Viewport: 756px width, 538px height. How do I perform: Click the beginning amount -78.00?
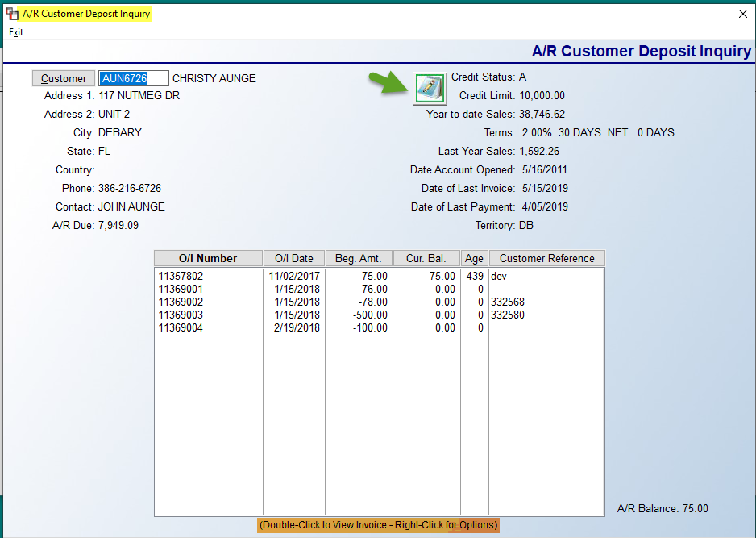(372, 302)
